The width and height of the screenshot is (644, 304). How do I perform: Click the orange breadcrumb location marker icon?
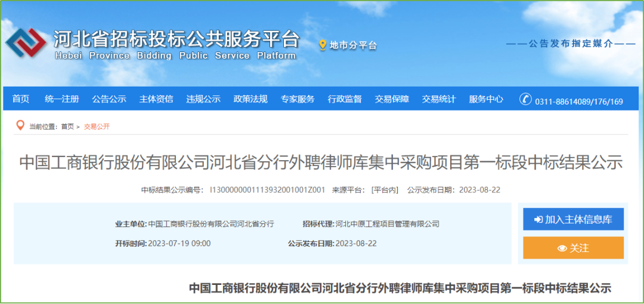(x=20, y=125)
